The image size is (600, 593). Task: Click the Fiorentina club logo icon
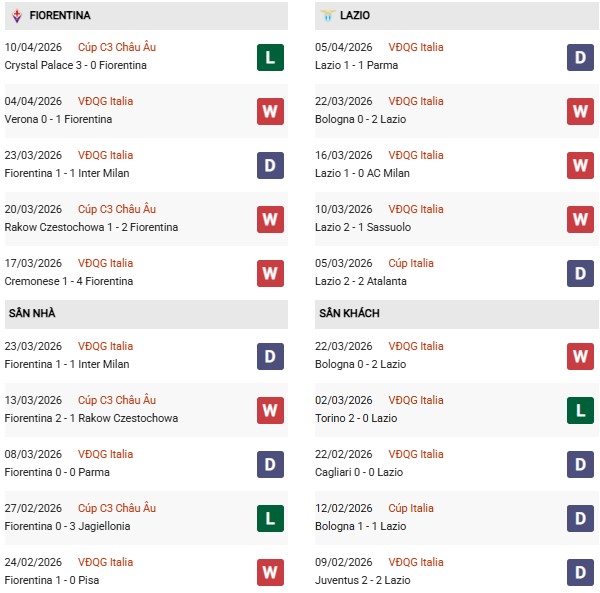(16, 16)
